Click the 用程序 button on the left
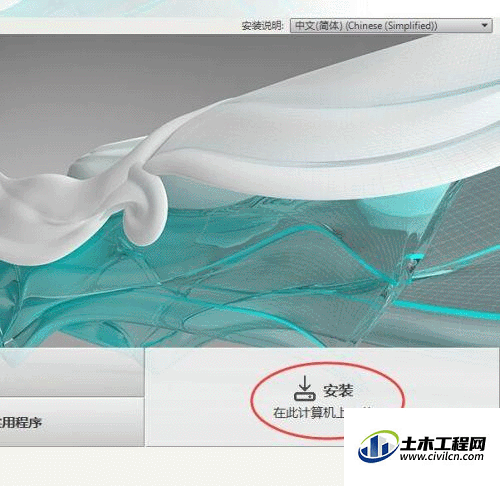This screenshot has height=486, width=500. pyautogui.click(x=72, y=422)
